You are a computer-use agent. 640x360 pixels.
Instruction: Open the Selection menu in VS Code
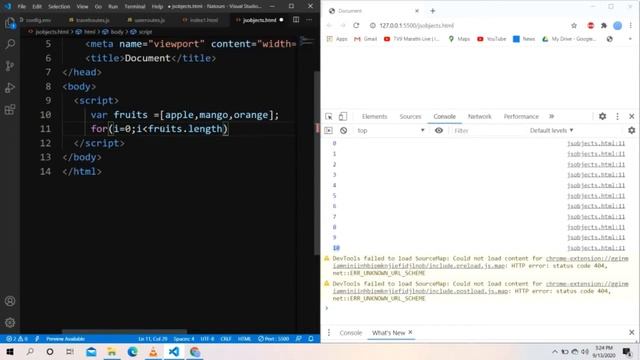coord(59,7)
